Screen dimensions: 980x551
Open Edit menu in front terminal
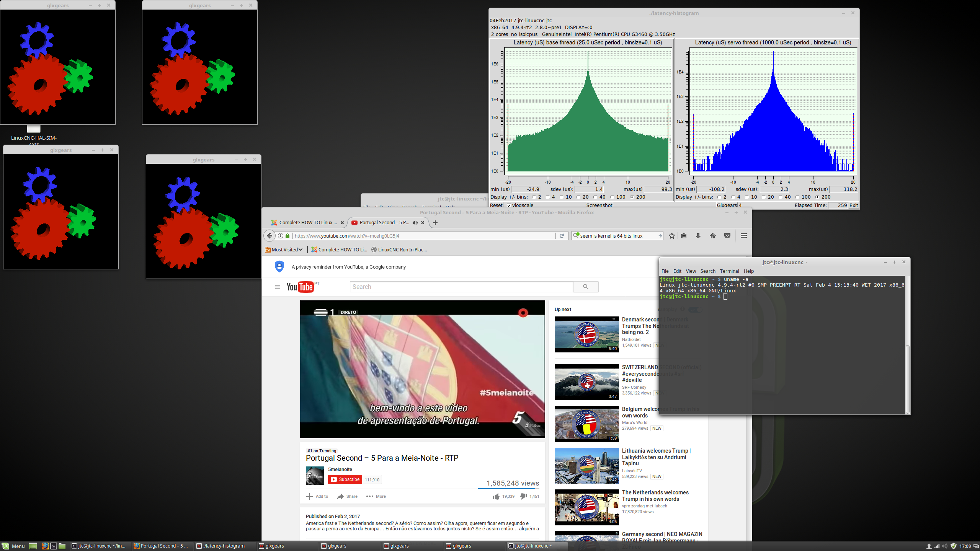(677, 271)
